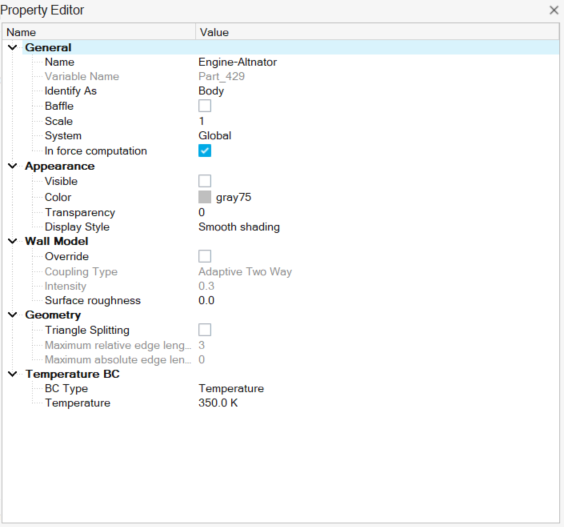This screenshot has width=564, height=527.
Task: Select the BC Type Temperature value
Action: pos(231,389)
